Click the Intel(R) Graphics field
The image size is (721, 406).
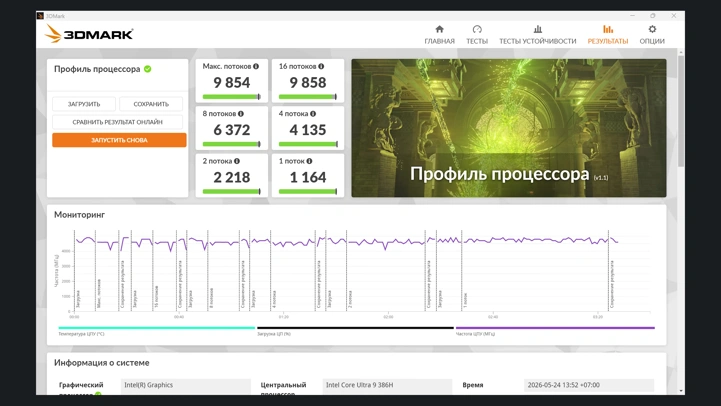(x=186, y=385)
